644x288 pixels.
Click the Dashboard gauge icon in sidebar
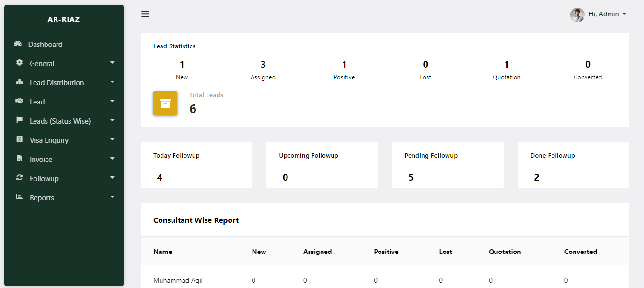click(x=18, y=44)
